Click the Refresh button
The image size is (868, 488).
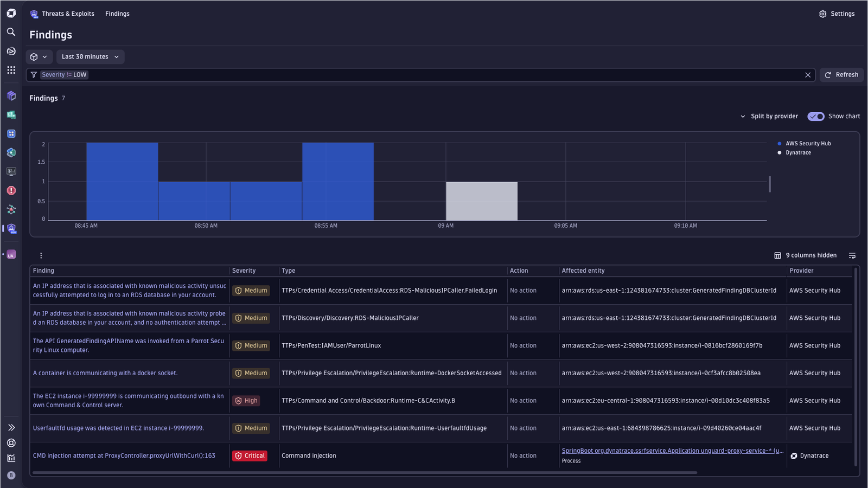point(841,75)
